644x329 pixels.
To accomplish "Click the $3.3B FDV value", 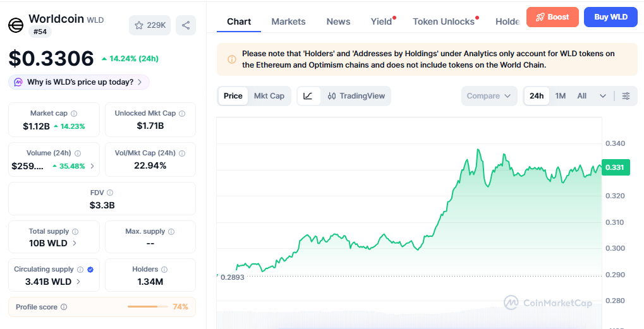I will pyautogui.click(x=102, y=205).
